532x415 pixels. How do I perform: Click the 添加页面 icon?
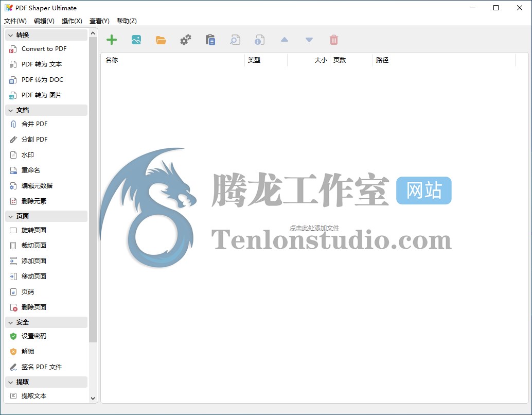click(13, 261)
